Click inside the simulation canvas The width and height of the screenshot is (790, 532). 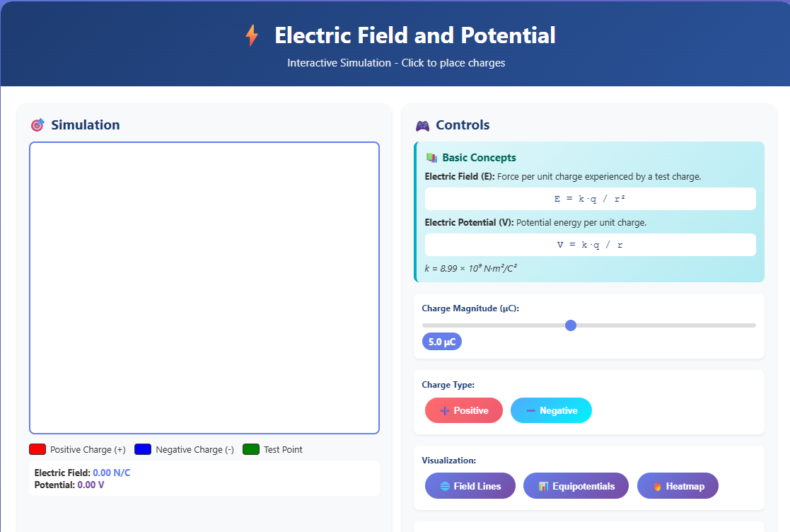[204, 288]
